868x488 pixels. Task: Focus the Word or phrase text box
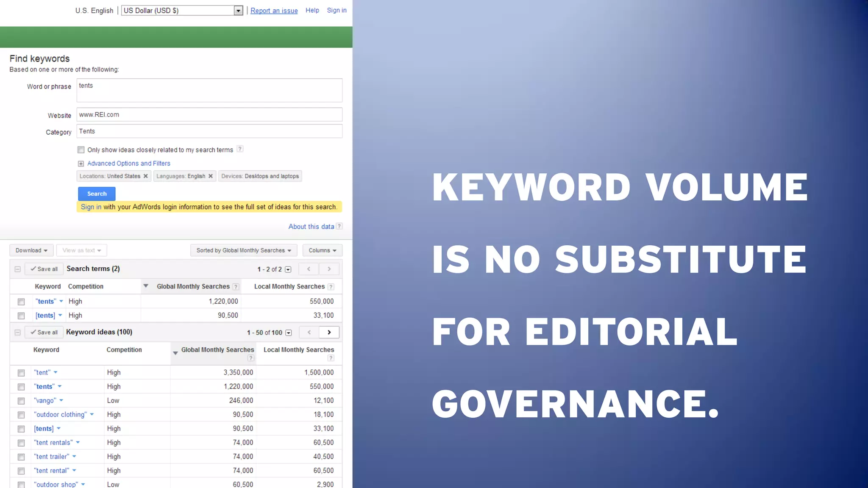coord(209,90)
